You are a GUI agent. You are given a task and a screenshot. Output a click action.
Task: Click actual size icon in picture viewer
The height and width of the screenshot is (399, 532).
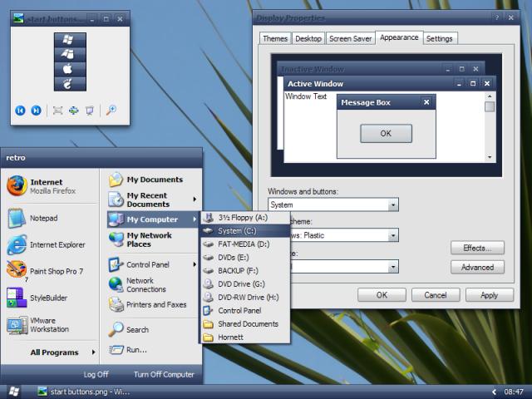pyautogui.click(x=74, y=111)
